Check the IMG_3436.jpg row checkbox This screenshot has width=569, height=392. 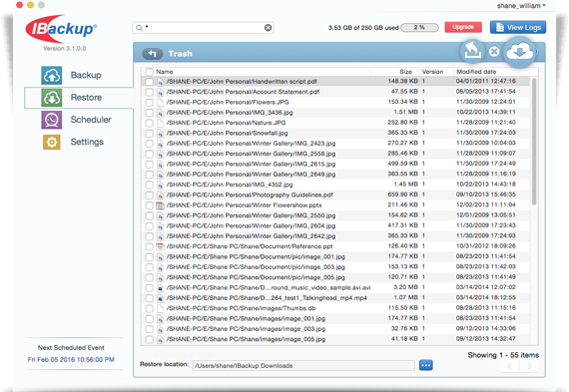(x=149, y=113)
